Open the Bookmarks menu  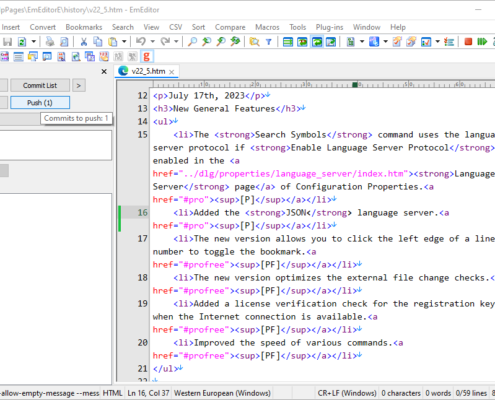click(84, 27)
